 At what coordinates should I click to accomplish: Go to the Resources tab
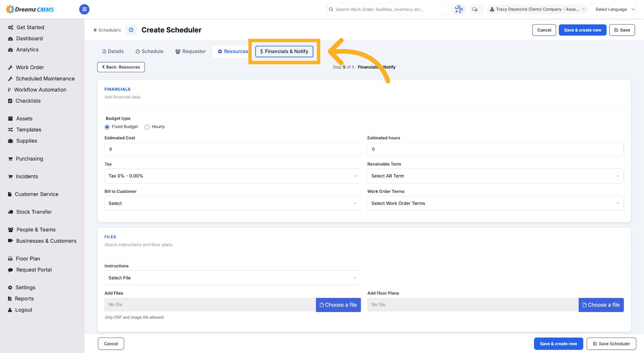[233, 51]
